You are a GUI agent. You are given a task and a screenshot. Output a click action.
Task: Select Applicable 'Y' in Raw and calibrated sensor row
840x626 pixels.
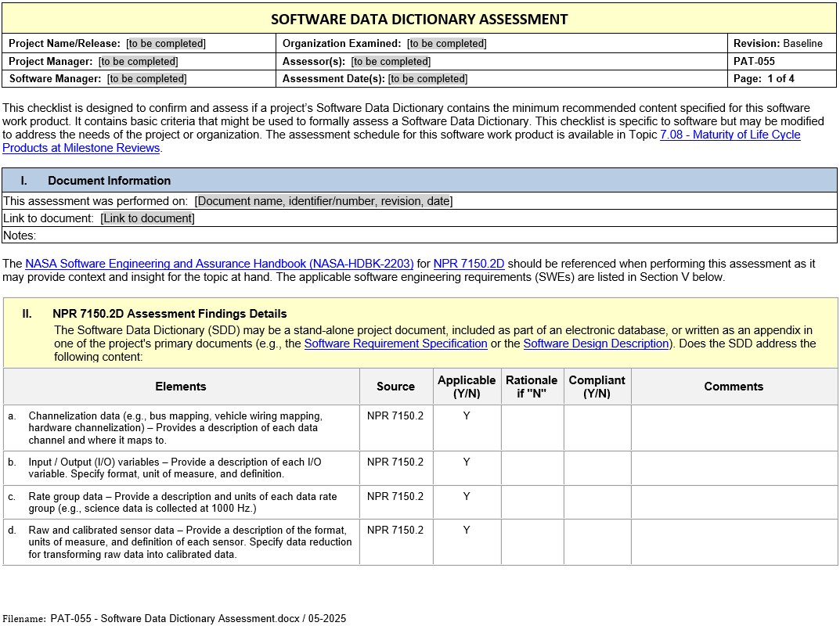tap(467, 531)
